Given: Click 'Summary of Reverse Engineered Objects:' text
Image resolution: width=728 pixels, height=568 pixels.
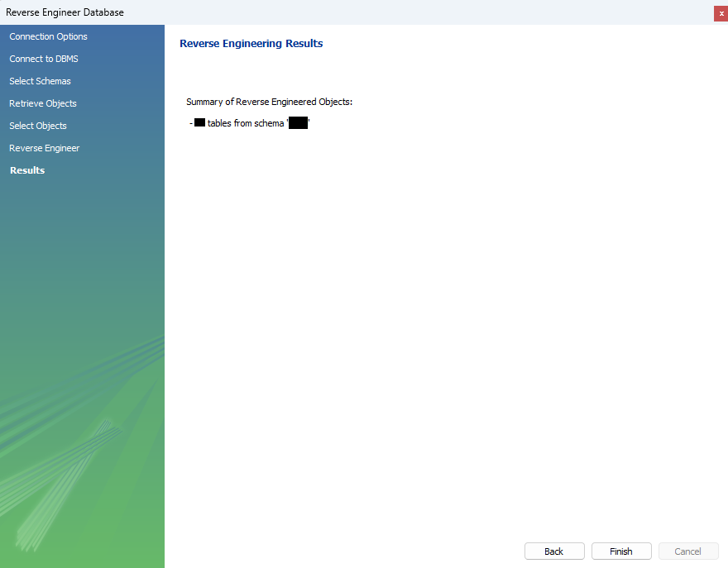Looking at the screenshot, I should point(270,102).
